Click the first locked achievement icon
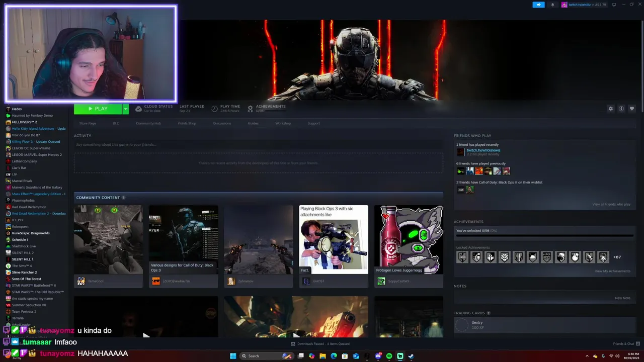This screenshot has width=644, height=362. pyautogui.click(x=462, y=257)
